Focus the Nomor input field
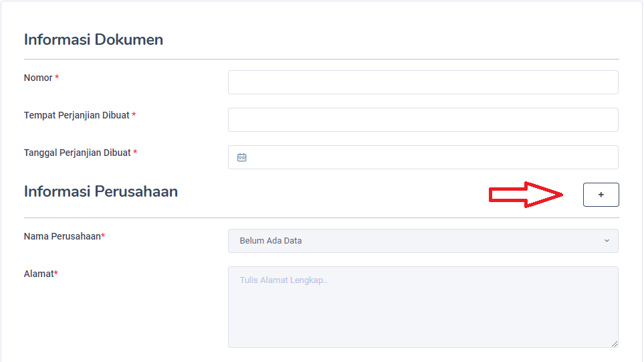644x362 pixels. [423, 82]
